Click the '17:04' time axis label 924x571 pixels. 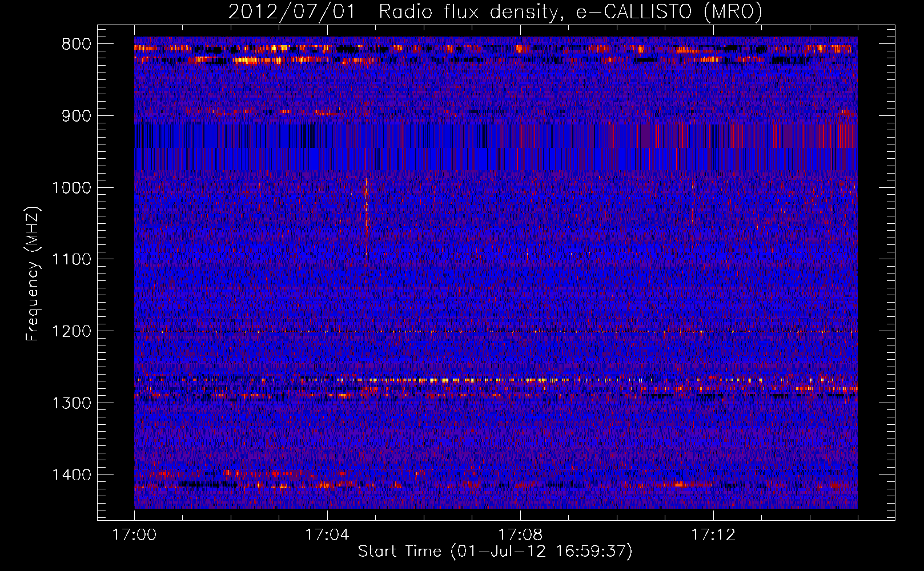pyautogui.click(x=327, y=535)
